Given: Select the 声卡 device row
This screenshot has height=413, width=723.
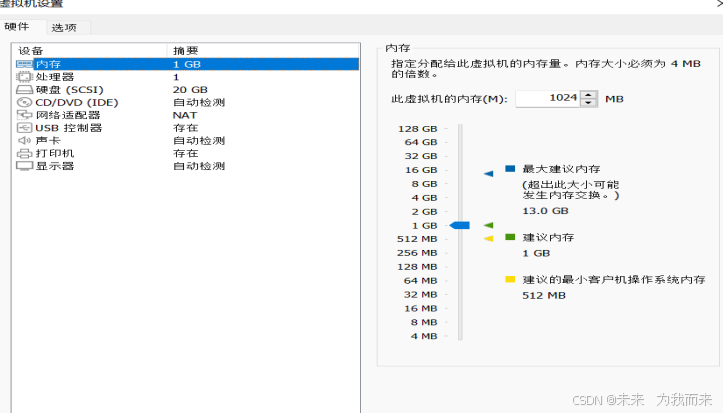Looking at the screenshot, I should tap(187, 140).
